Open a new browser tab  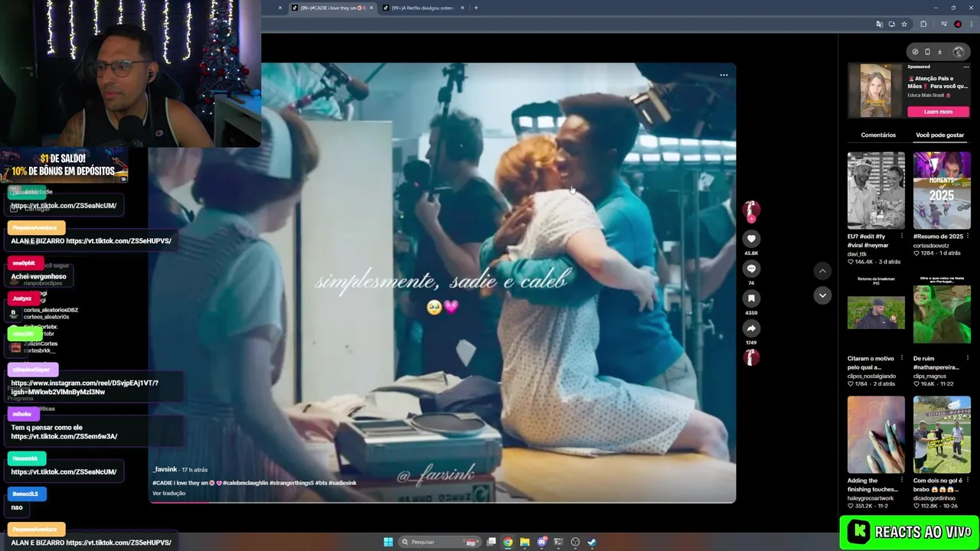pos(476,8)
